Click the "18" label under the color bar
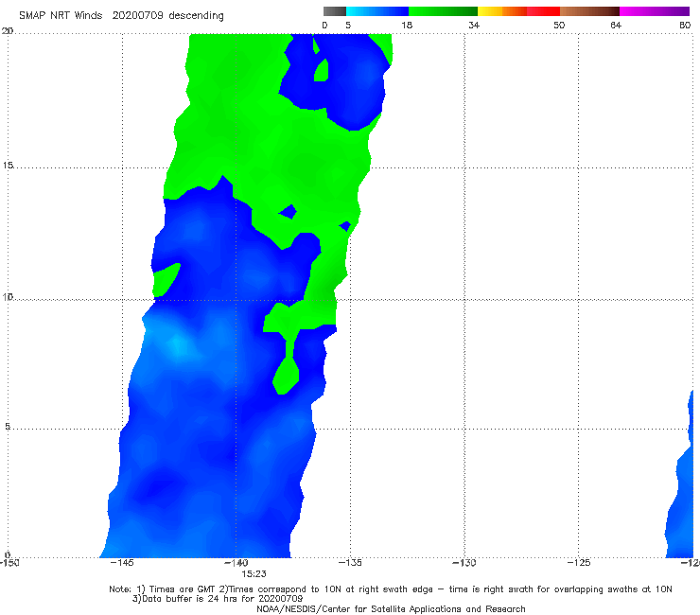This screenshot has width=700, height=615. [x=406, y=26]
